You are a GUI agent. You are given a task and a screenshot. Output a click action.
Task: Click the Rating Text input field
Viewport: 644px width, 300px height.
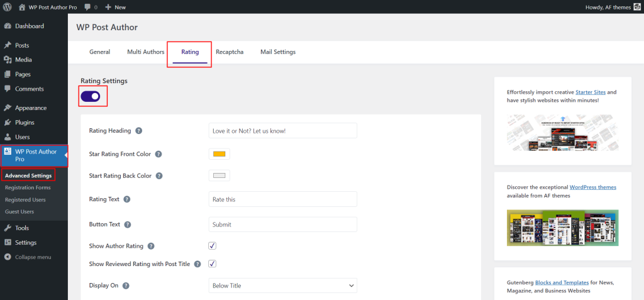point(282,199)
